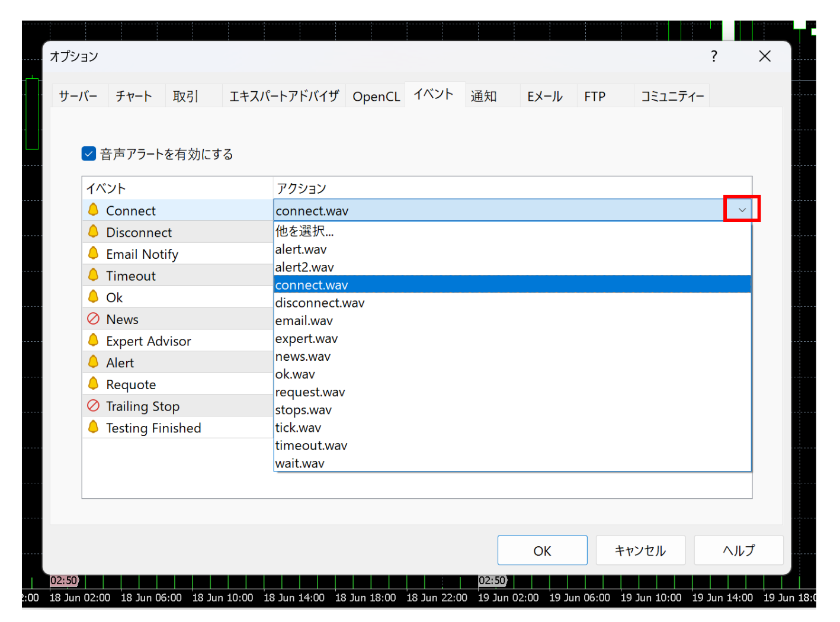Click the bell icon beside Disconnect
This screenshot has height=622, width=840.
94,232
